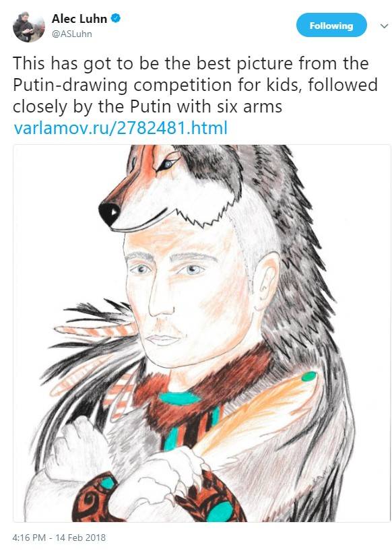The height and width of the screenshot is (551, 392).
Task: Click the Alec Luhn display name
Action: pos(79,18)
